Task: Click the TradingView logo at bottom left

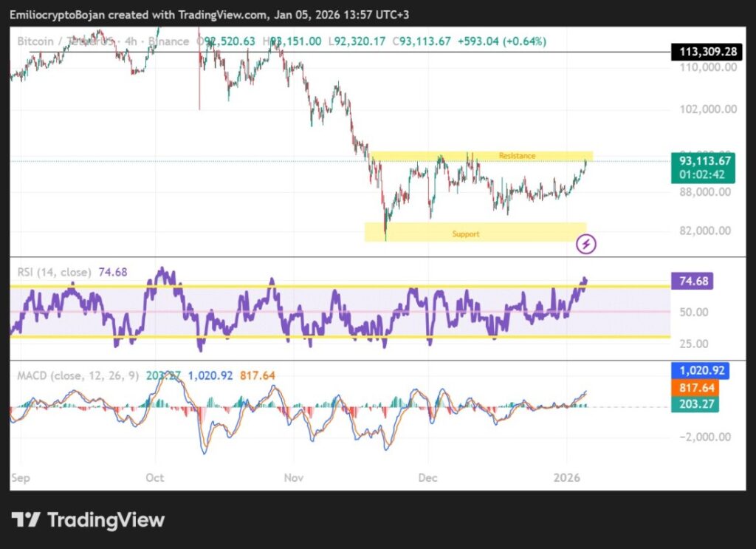Action: pos(88,520)
